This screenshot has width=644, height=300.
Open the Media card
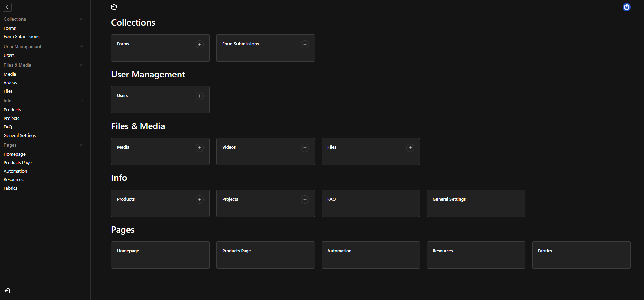pyautogui.click(x=160, y=152)
